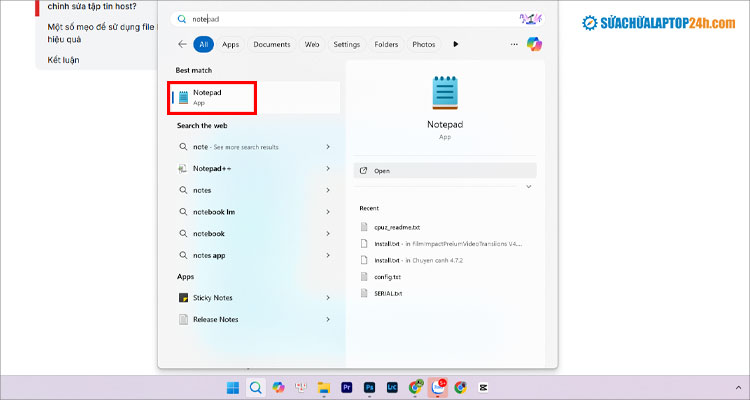Go back using the left arrow icon
Screen dimensions: 750x400
tap(182, 44)
